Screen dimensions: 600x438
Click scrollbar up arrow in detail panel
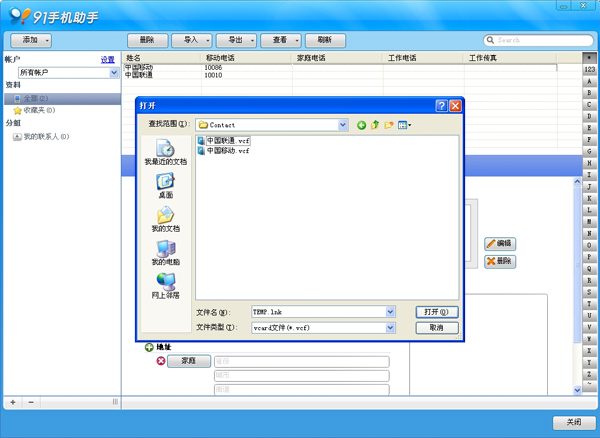point(577,182)
